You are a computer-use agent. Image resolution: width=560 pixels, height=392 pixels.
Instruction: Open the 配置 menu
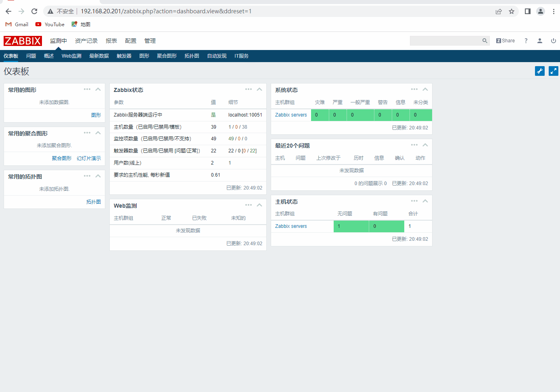click(x=131, y=40)
